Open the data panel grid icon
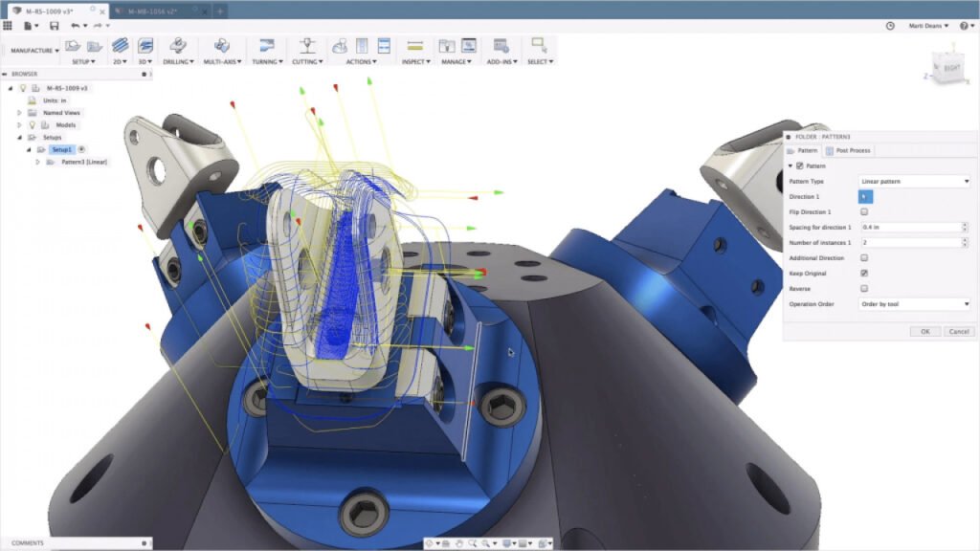 pyautogui.click(x=8, y=26)
